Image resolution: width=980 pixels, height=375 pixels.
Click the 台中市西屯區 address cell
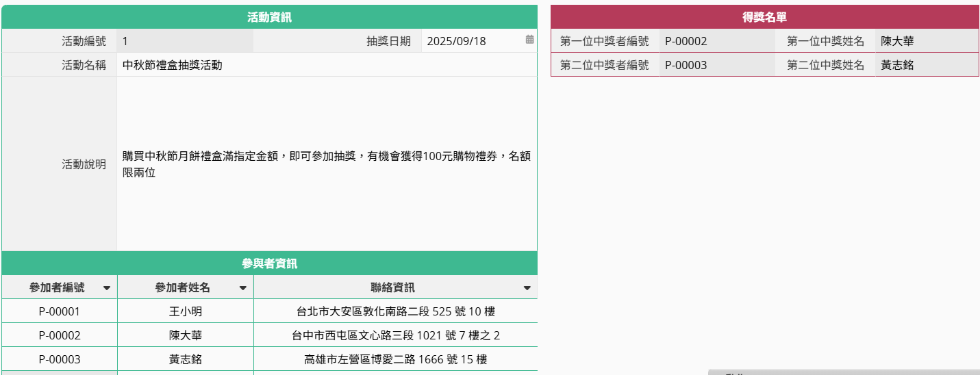tap(395, 336)
